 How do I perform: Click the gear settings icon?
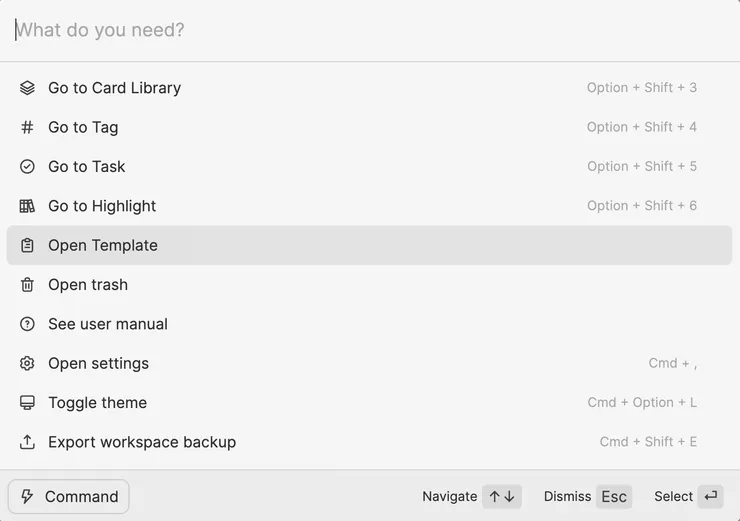pos(27,363)
